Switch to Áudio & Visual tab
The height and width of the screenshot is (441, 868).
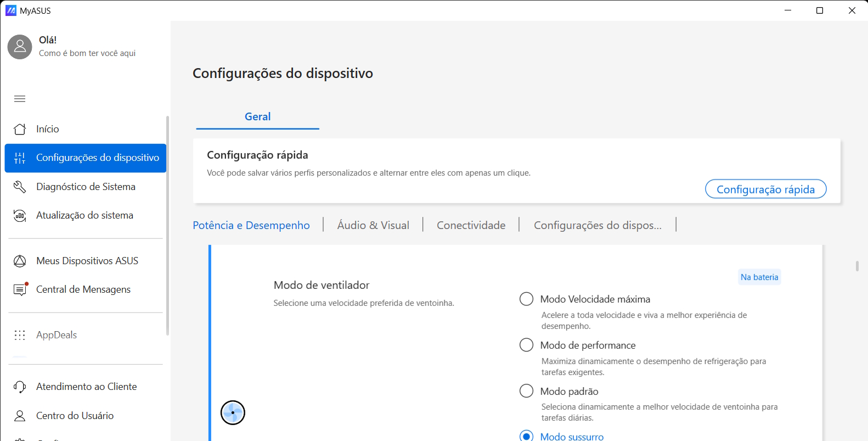pyautogui.click(x=373, y=225)
